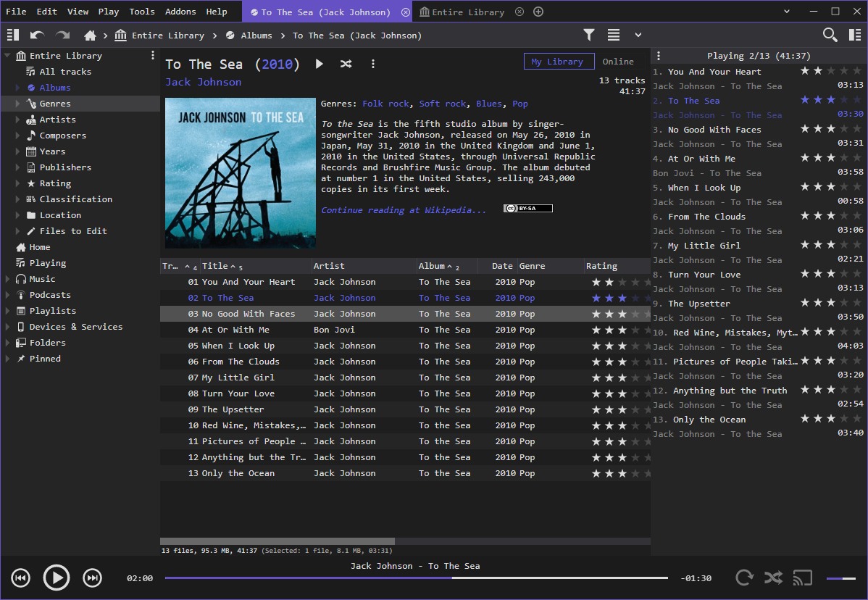Image resolution: width=868 pixels, height=600 pixels.
Task: Expand the Playlists tree node
Action: pos(8,311)
